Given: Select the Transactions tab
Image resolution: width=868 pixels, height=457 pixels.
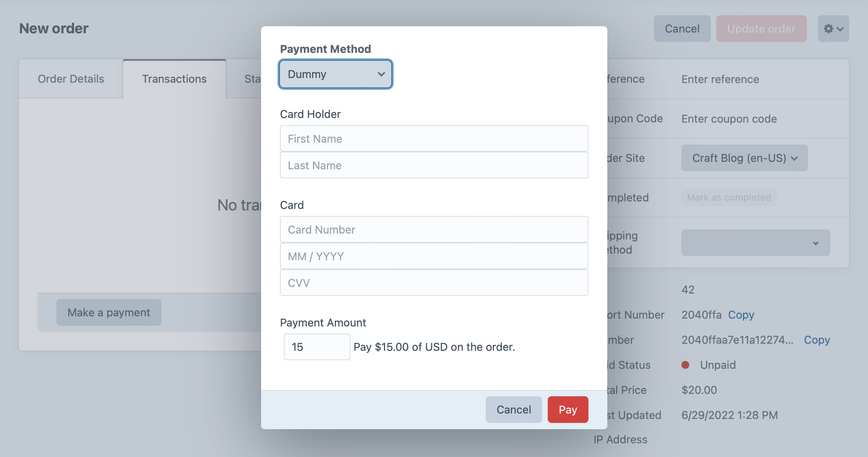Looking at the screenshot, I should (x=174, y=79).
